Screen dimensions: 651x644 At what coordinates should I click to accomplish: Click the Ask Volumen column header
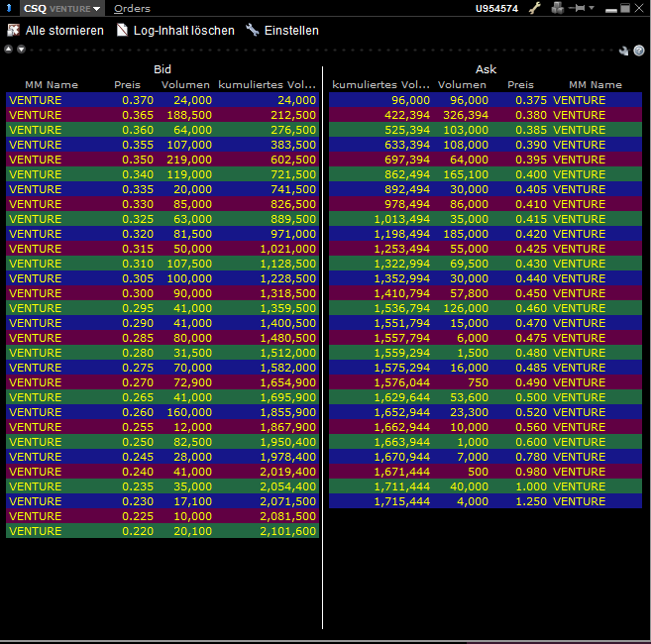[x=462, y=85]
